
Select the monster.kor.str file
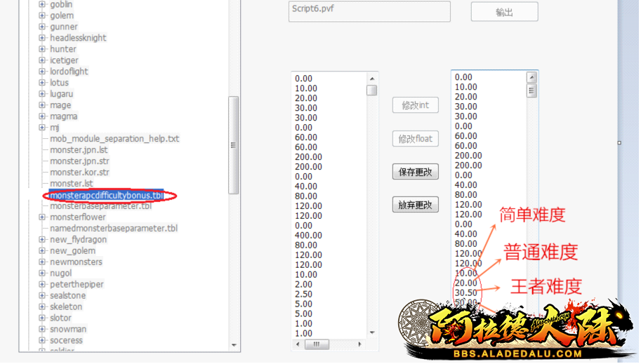tap(79, 173)
